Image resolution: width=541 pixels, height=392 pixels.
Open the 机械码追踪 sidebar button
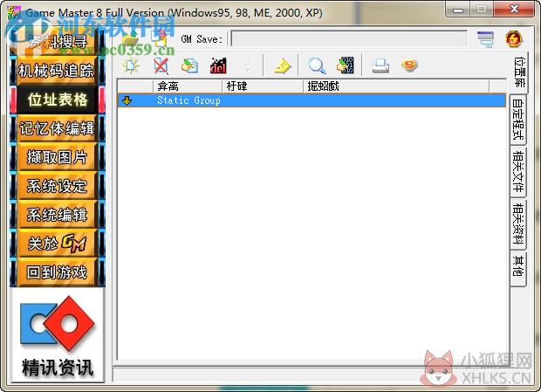(57, 71)
